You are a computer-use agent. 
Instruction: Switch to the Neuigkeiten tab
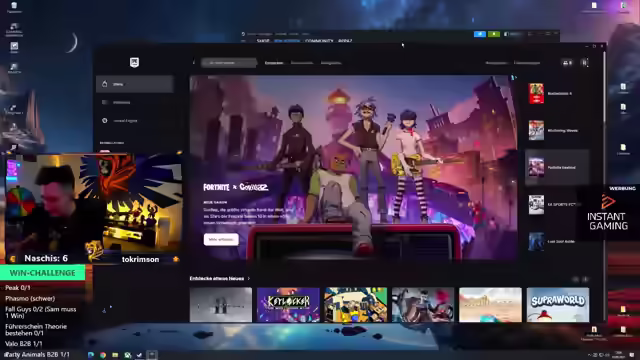click(x=331, y=63)
